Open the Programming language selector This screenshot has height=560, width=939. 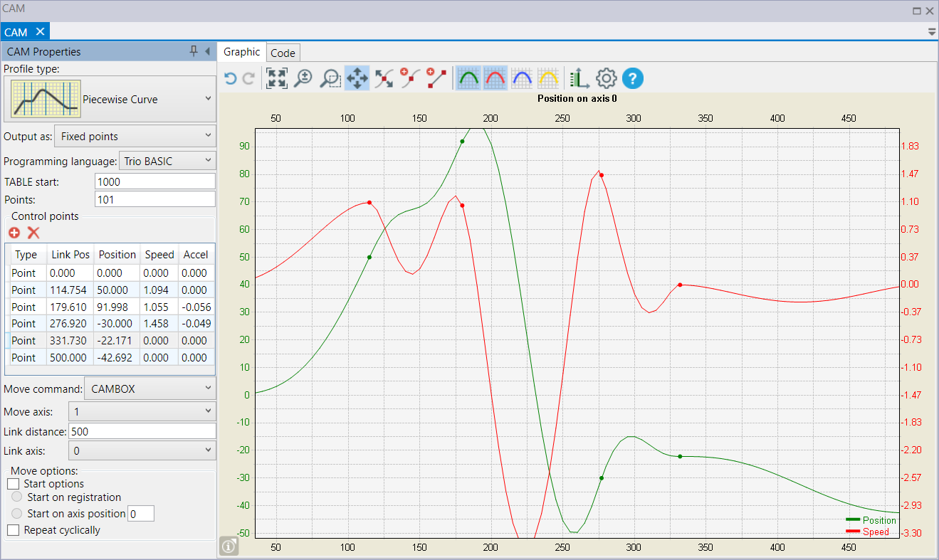(167, 161)
